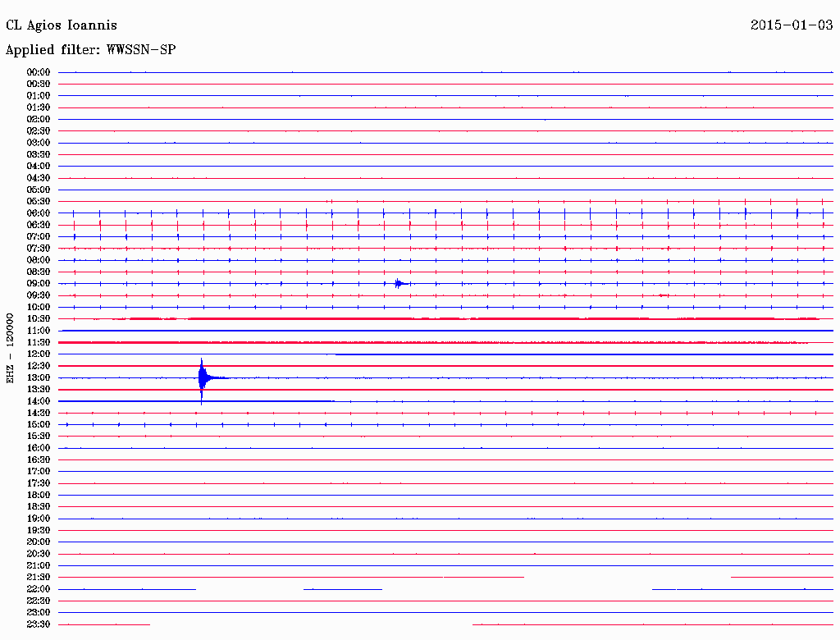The image size is (840, 640).
Task: Click the 03:30 time label
Action: tap(39, 154)
